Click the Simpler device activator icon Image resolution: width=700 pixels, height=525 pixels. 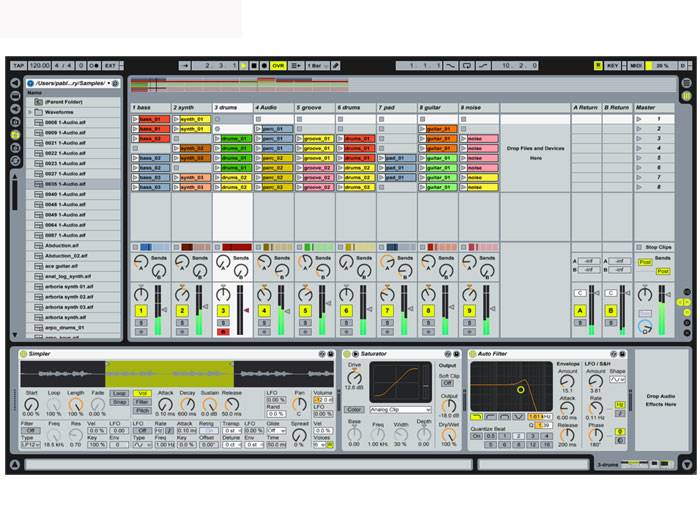coord(22,354)
